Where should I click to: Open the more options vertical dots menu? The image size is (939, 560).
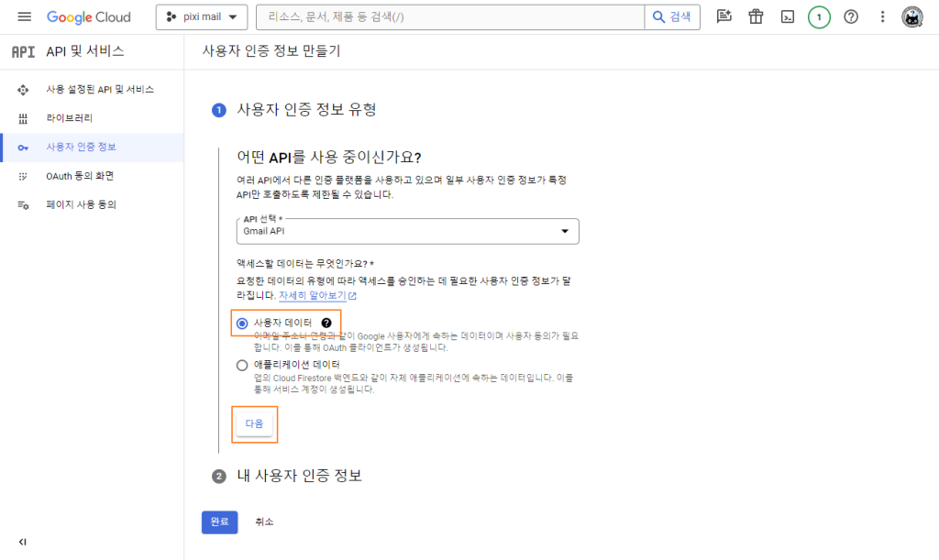882,16
